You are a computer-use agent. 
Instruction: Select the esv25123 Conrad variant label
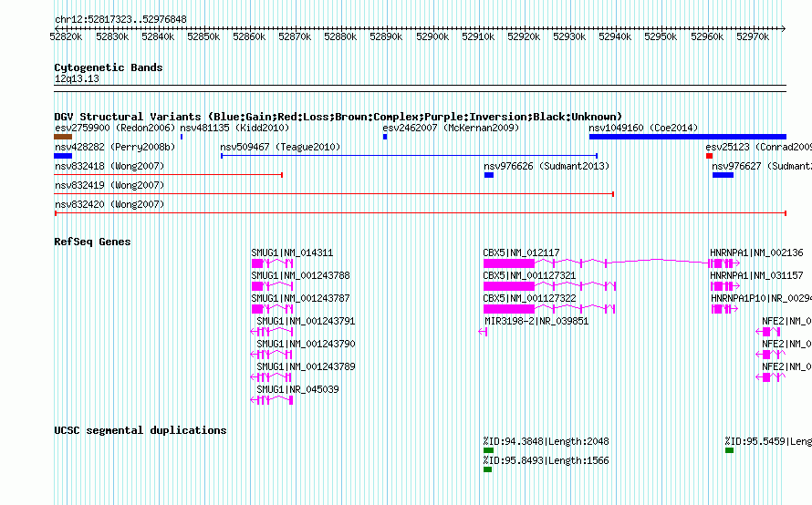point(759,147)
